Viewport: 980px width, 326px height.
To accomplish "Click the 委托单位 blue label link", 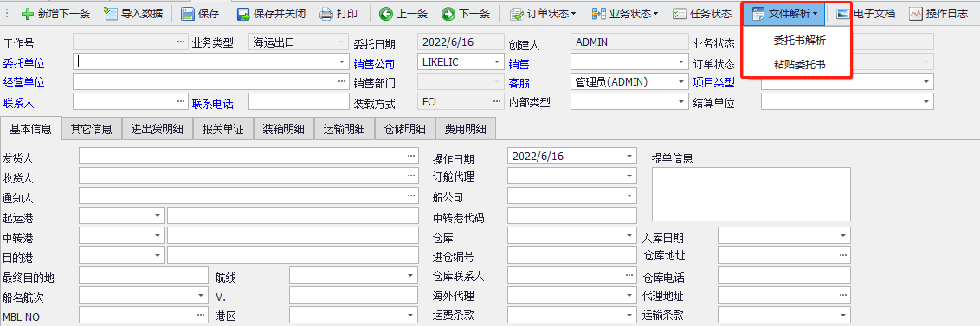I will coord(23,63).
